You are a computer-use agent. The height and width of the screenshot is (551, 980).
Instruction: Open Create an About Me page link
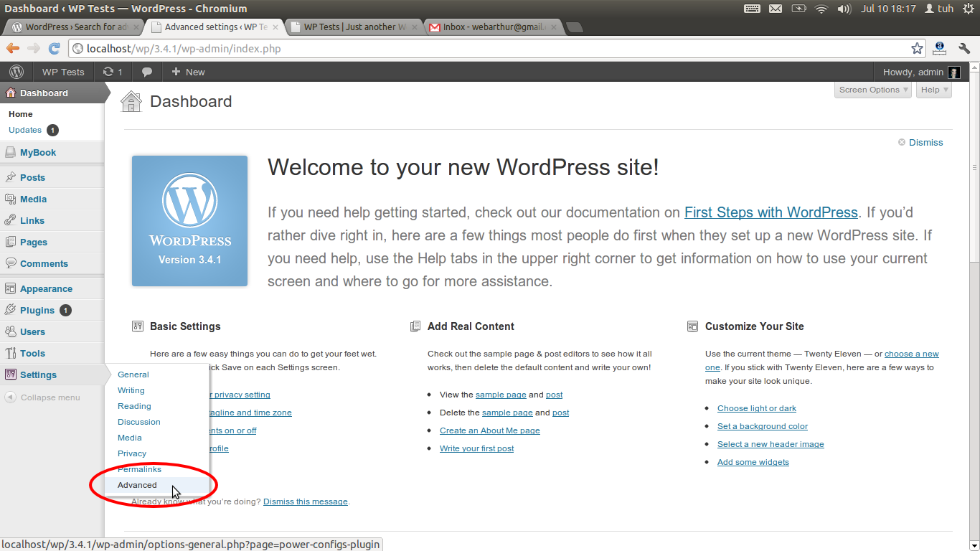coord(490,430)
